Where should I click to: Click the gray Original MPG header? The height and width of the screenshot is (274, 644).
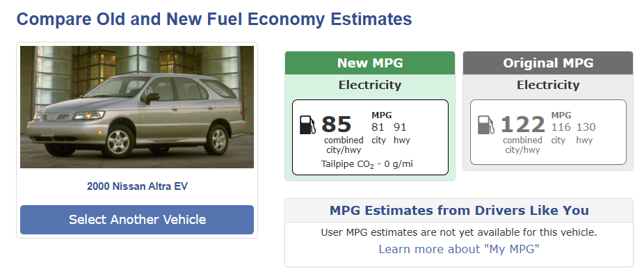point(548,63)
